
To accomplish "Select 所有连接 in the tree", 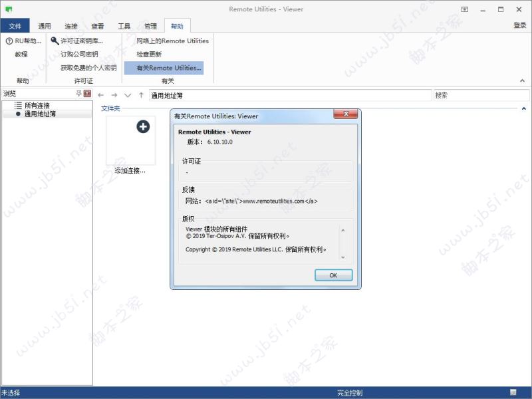I will point(37,106).
